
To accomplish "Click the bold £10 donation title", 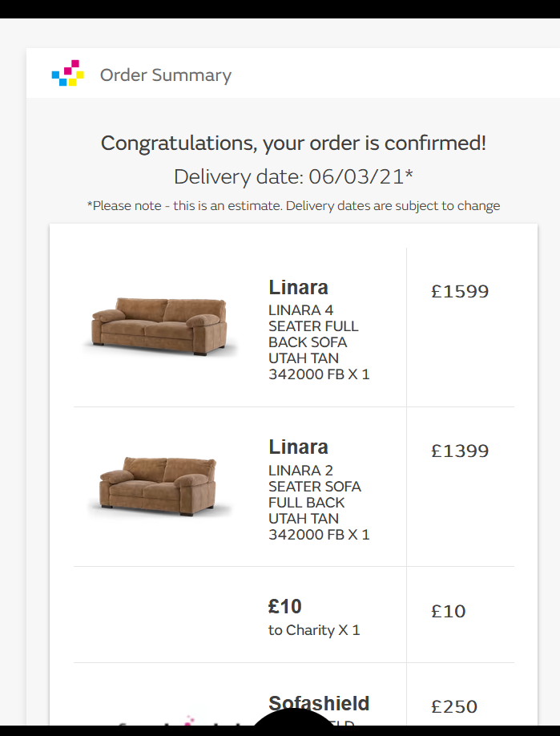I will tap(284, 607).
